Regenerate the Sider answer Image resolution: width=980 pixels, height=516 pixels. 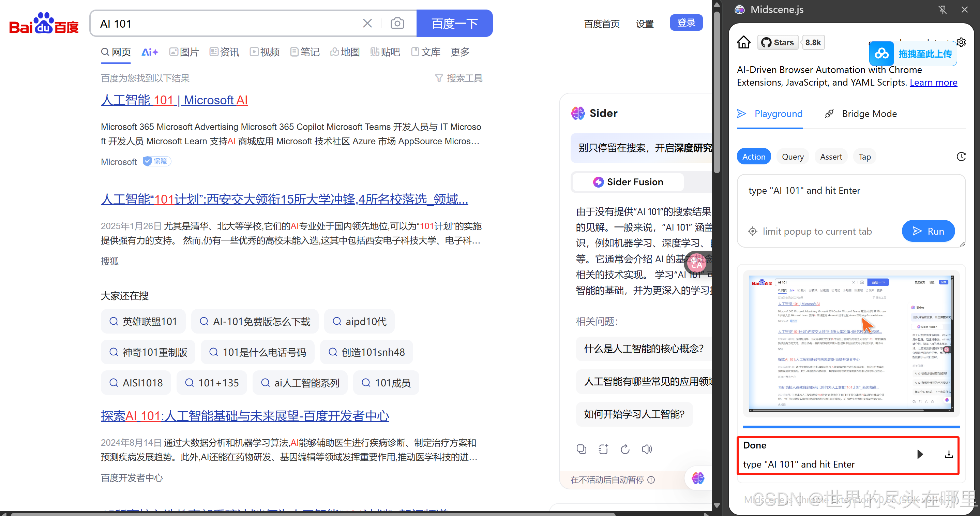(625, 449)
